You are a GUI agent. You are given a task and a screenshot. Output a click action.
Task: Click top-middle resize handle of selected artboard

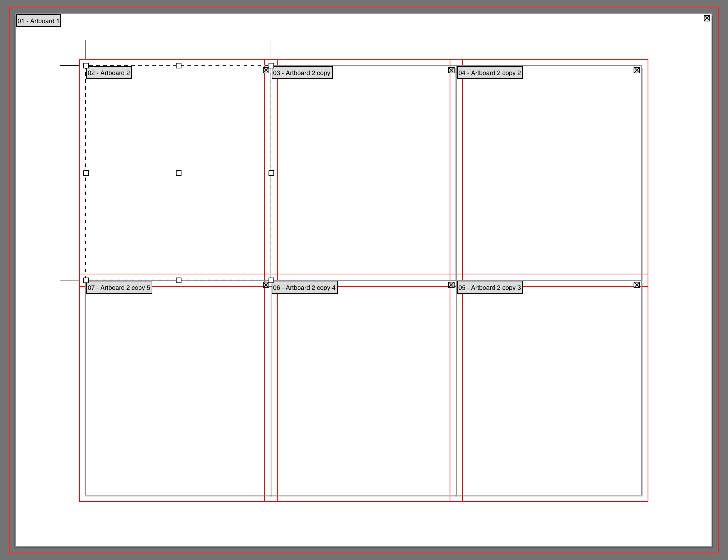(x=179, y=66)
